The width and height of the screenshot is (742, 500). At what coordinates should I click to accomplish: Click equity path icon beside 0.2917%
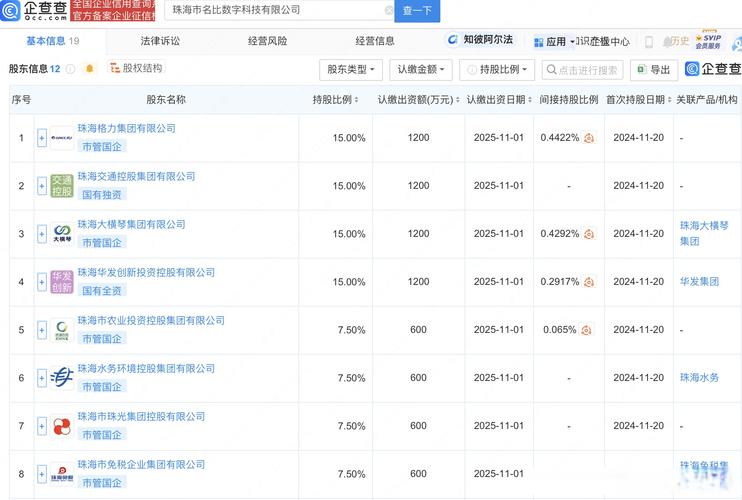[x=589, y=282]
